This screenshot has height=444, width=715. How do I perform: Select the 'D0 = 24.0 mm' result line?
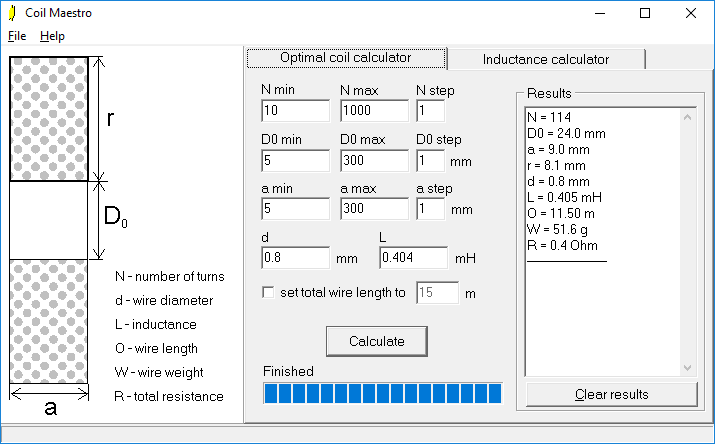tap(566, 134)
